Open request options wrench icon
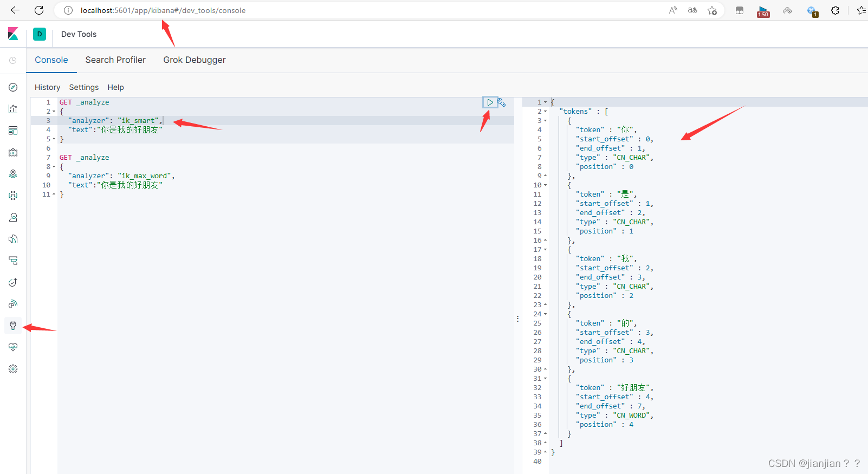Viewport: 868px width, 474px height. pyautogui.click(x=502, y=102)
